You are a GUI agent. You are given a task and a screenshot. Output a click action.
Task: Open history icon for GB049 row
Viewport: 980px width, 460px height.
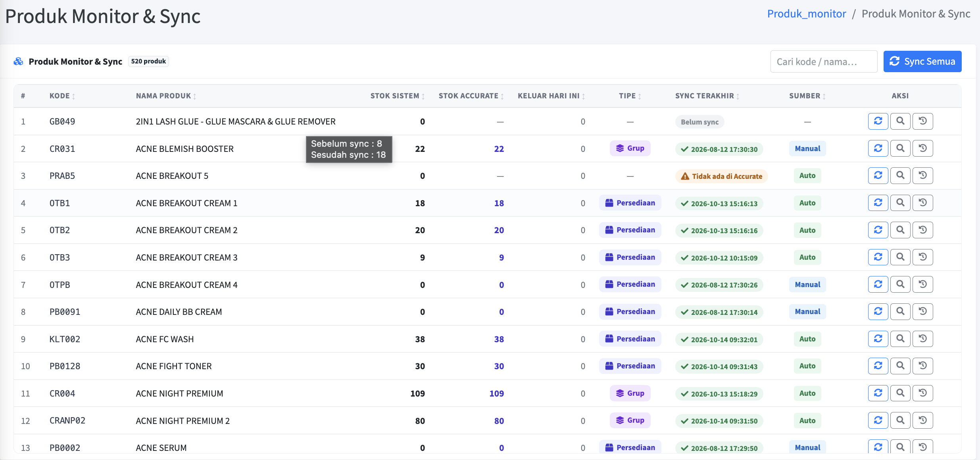click(x=922, y=121)
